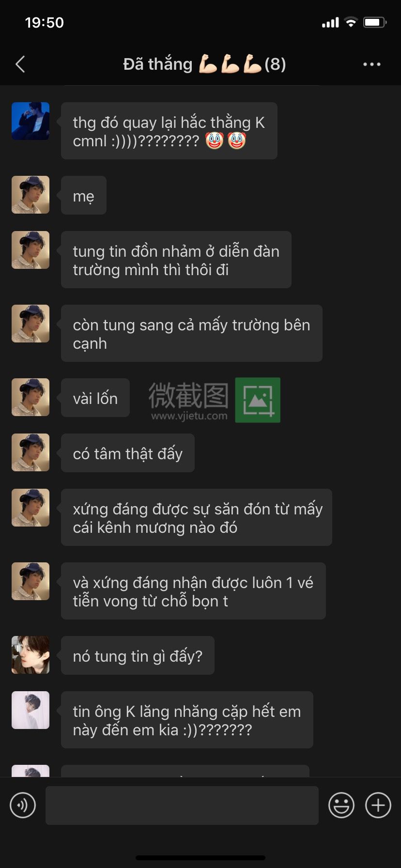Viewport: 401px width, 868px height.
Task: Tap the "1 vé tiễn vong" message bubble
Action: point(193,591)
